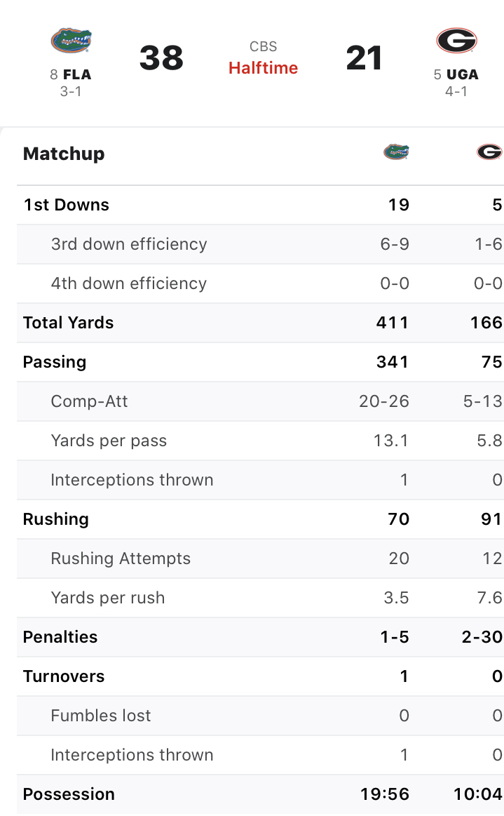Open the UGA team name link

coord(463,74)
